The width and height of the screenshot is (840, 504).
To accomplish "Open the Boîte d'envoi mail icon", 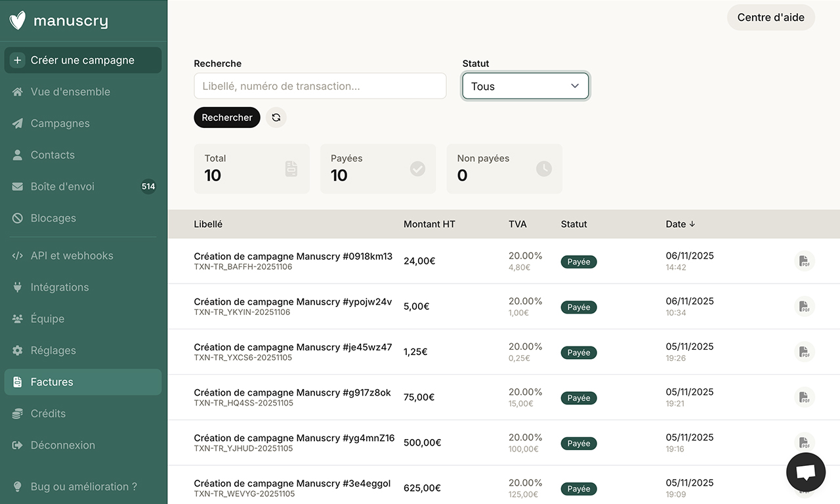I will pos(17,186).
